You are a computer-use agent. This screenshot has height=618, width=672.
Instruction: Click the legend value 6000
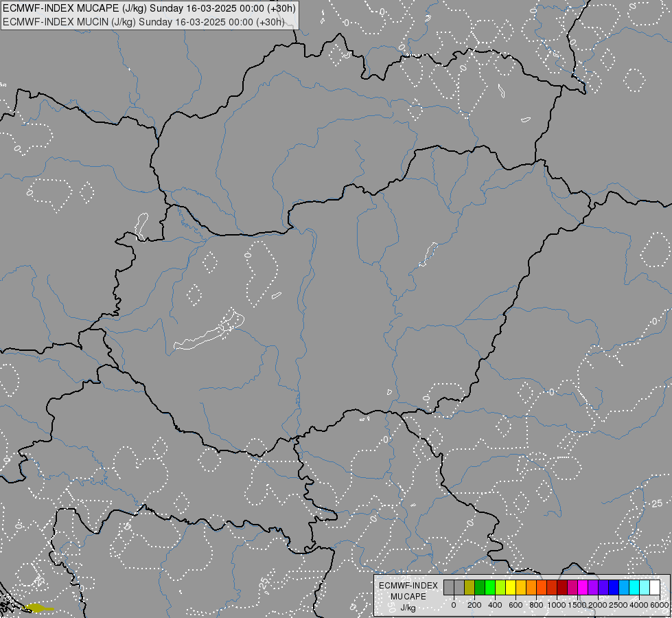[x=660, y=605]
